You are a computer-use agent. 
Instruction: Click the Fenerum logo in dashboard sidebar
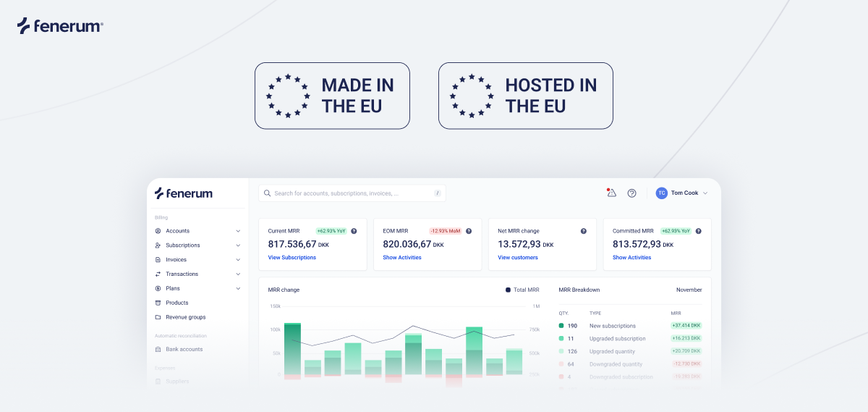(184, 193)
